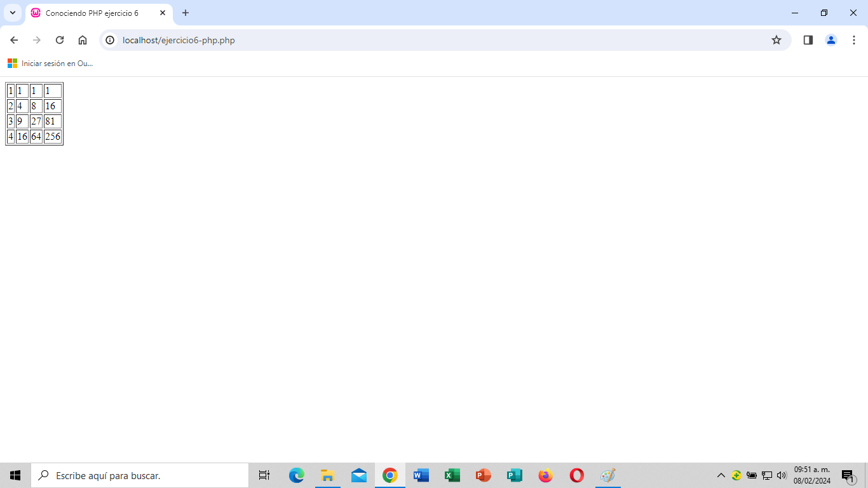View site information icon in address bar

coord(110,40)
